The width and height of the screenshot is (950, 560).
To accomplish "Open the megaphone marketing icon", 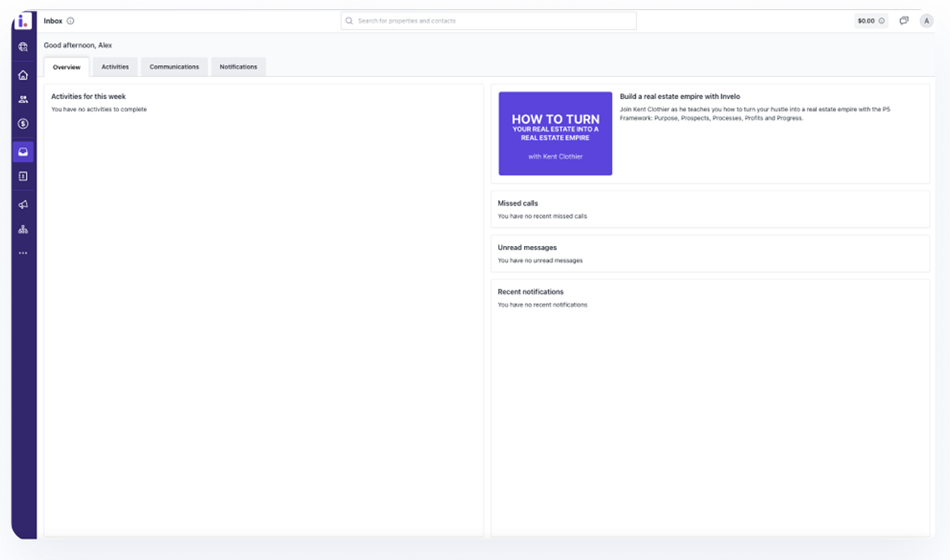I will tap(23, 205).
